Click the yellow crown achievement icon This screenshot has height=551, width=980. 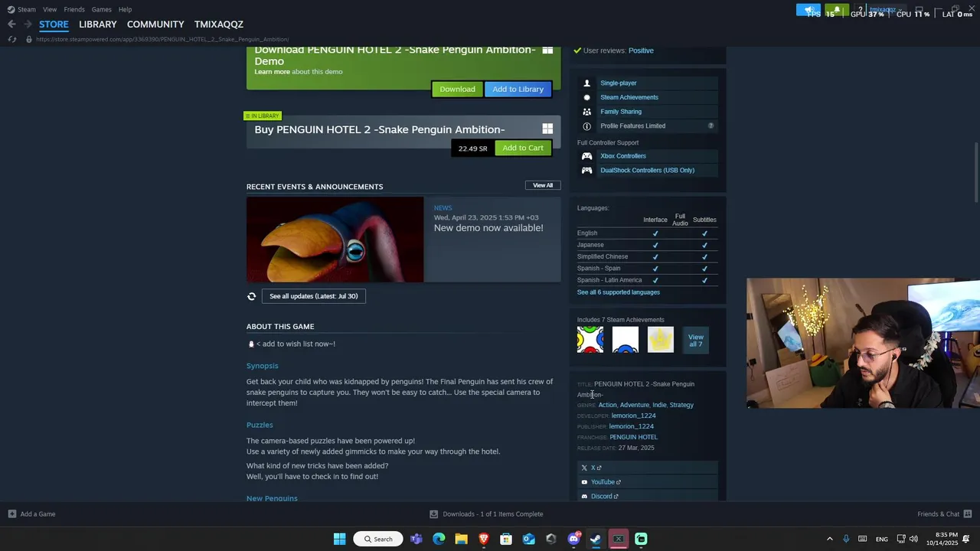click(661, 340)
